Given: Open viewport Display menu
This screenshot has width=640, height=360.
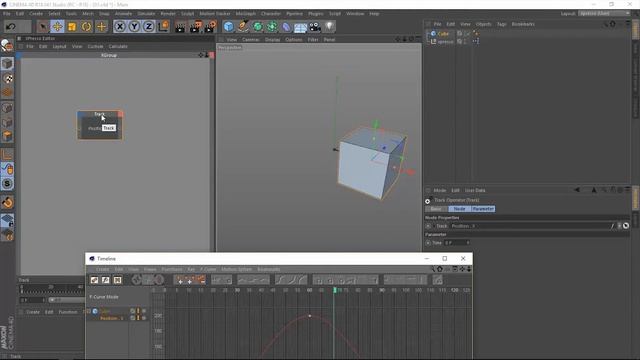Looking at the screenshot, I should pos(273,40).
